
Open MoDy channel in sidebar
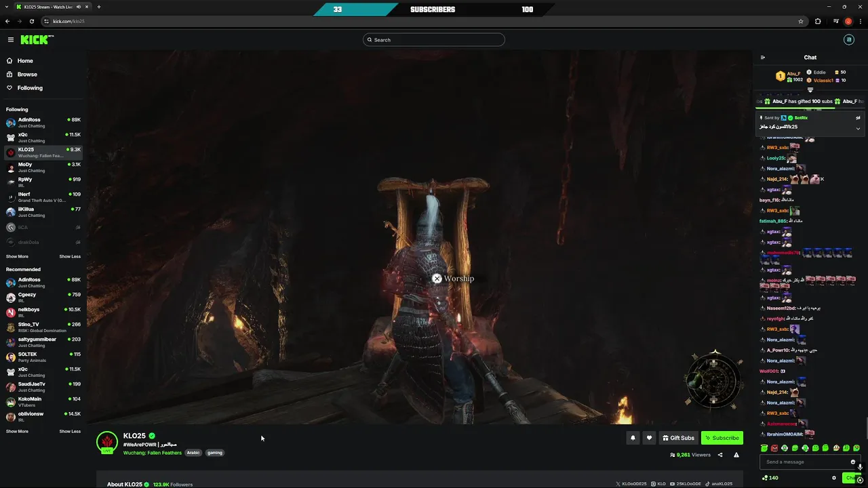43,167
